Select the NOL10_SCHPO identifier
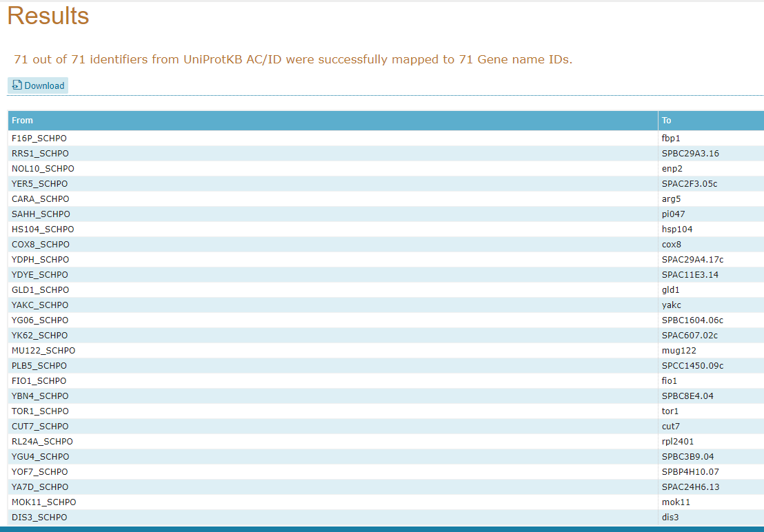 pos(43,169)
